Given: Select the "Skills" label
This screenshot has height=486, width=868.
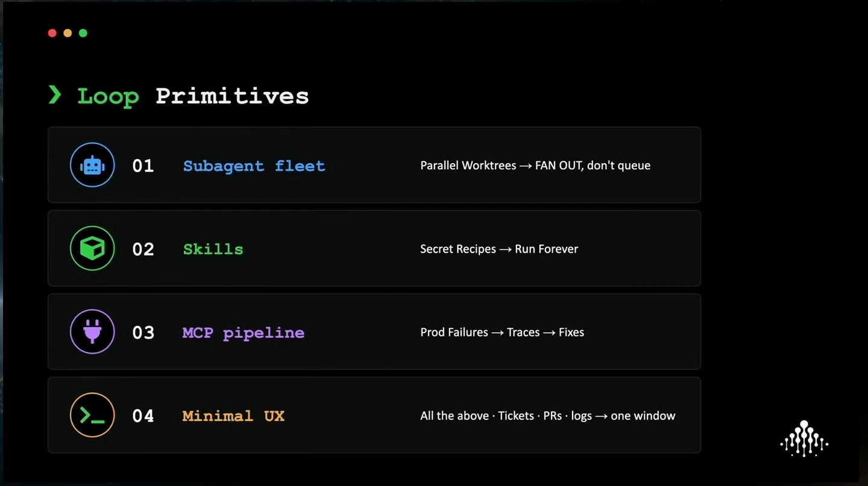Looking at the screenshot, I should 213,249.
